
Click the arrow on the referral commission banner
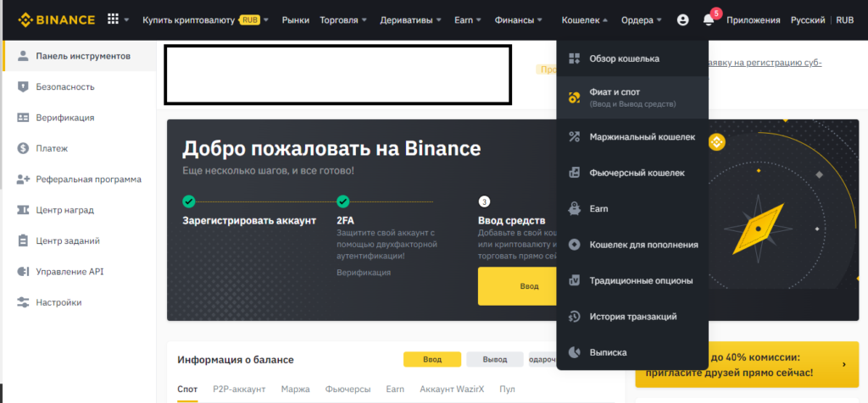(844, 364)
